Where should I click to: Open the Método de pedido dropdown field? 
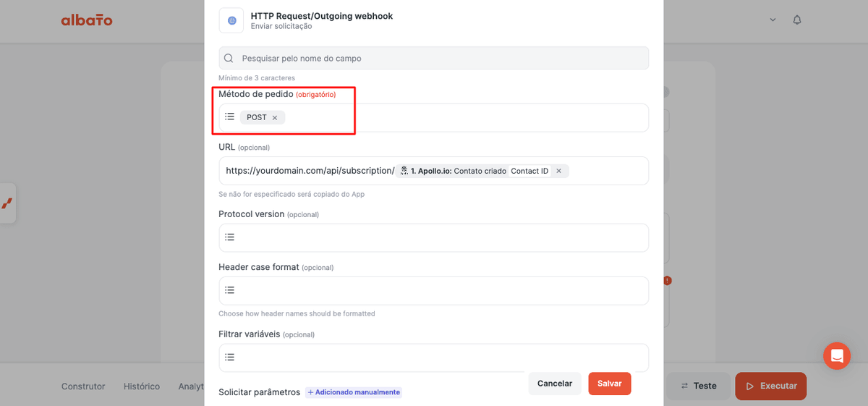tap(433, 117)
